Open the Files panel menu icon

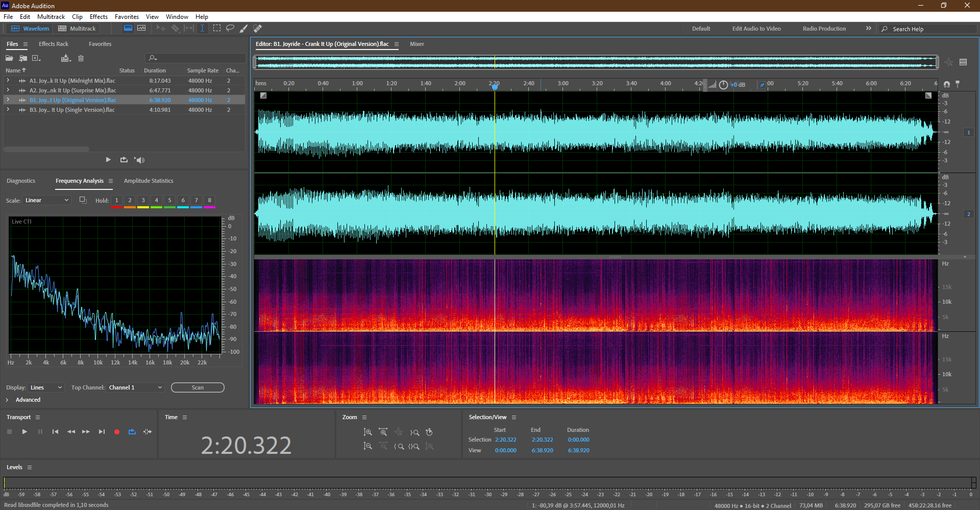(26, 44)
